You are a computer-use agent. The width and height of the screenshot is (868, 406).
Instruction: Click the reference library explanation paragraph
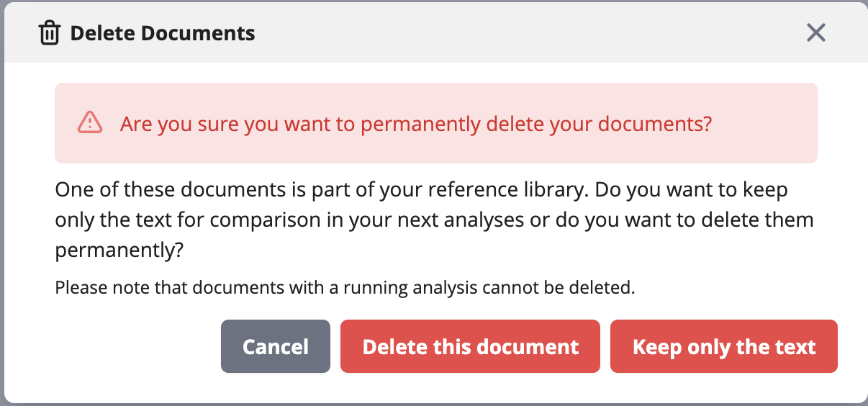(434, 220)
